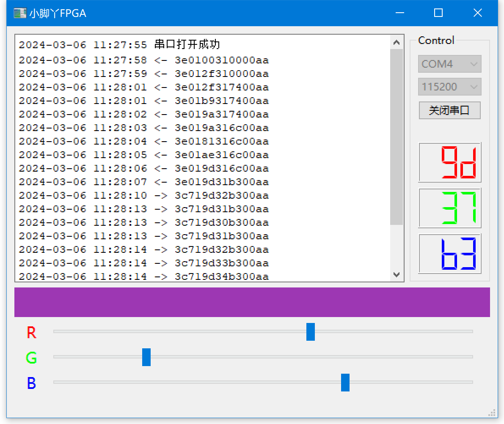This screenshot has width=504, height=424.
Task: Click the Control group label
Action: (x=436, y=41)
